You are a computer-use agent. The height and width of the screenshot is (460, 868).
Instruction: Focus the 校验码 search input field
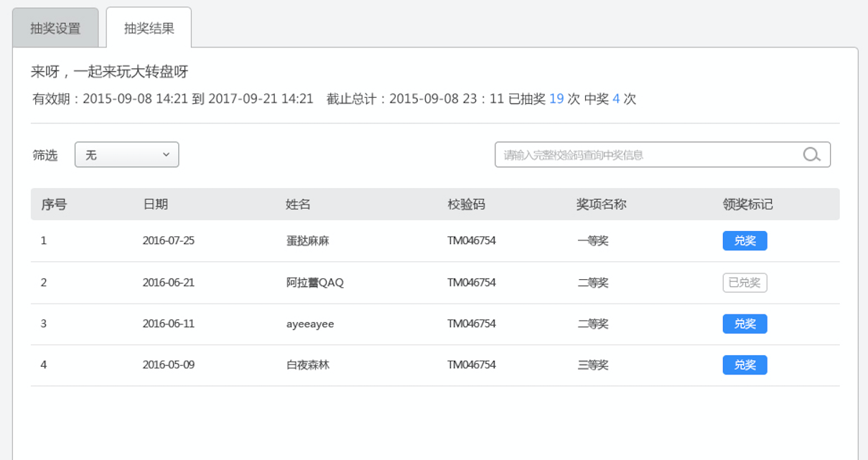point(646,154)
